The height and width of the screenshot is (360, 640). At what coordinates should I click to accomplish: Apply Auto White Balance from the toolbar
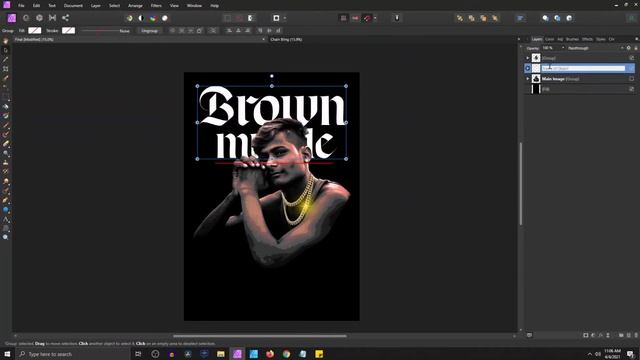click(x=164, y=18)
